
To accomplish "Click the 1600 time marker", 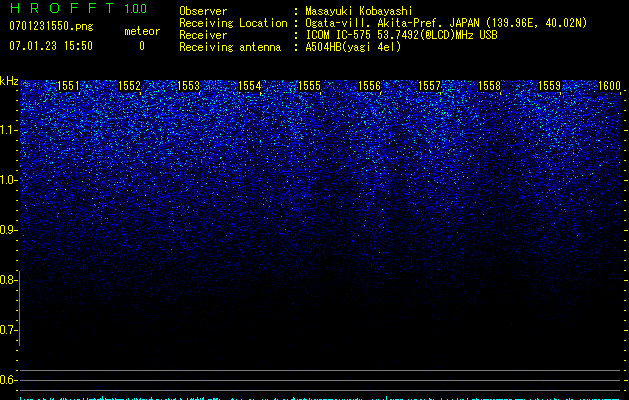I will pyautogui.click(x=610, y=86).
